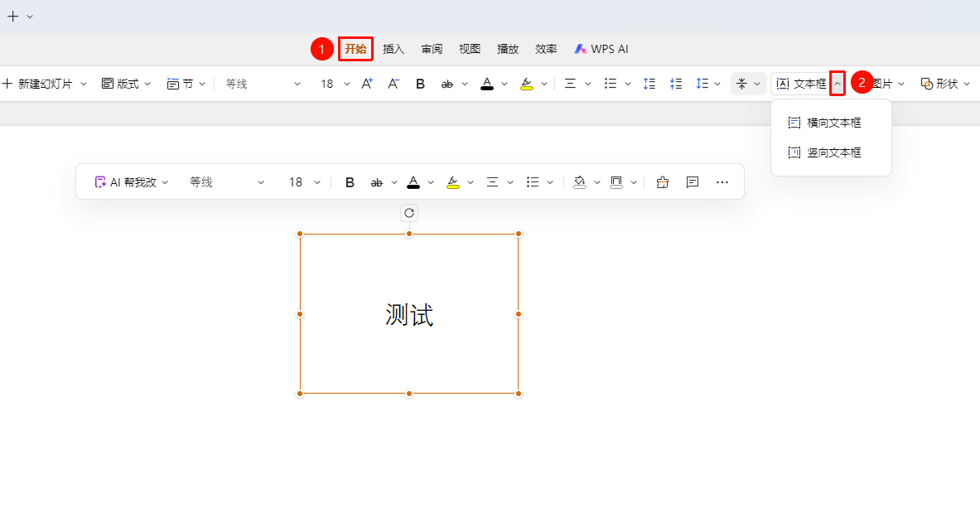Expand the ribbon font name dropdown arrow
Screen dimensions: 980x532
pos(297,84)
